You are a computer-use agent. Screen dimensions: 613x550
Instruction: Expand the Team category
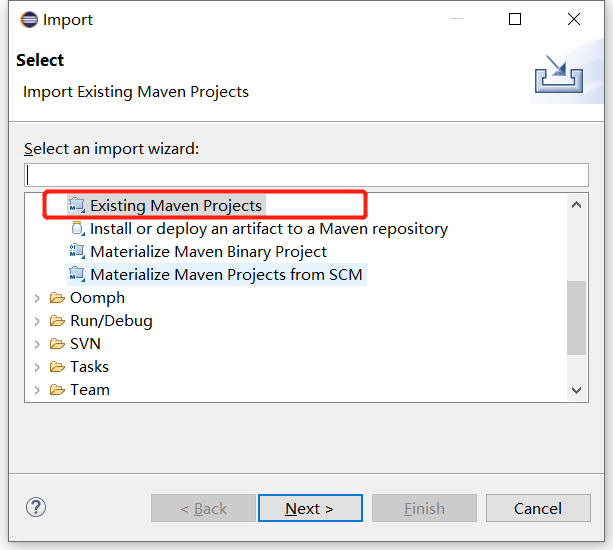[37, 390]
